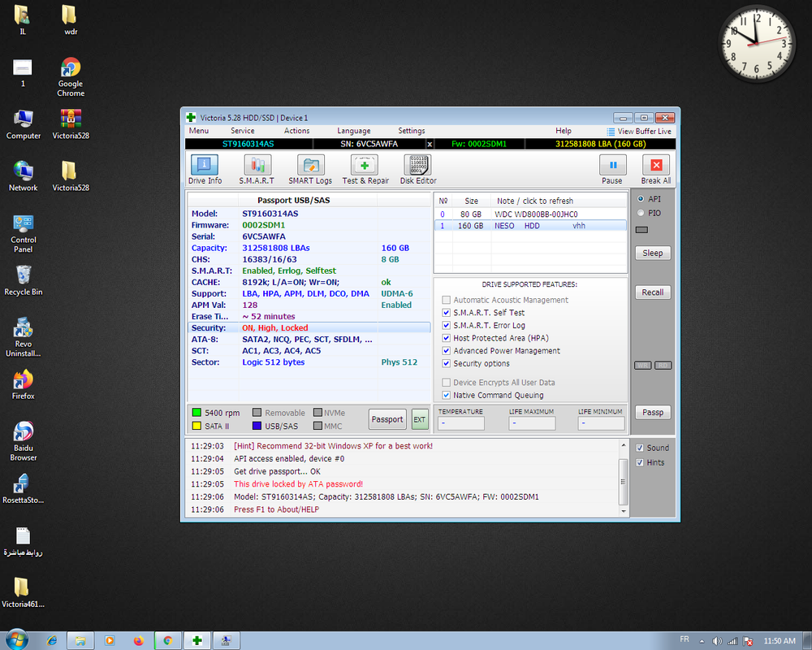Viewport: 812px width, 650px height.
Task: Click the Sleep button
Action: click(653, 253)
